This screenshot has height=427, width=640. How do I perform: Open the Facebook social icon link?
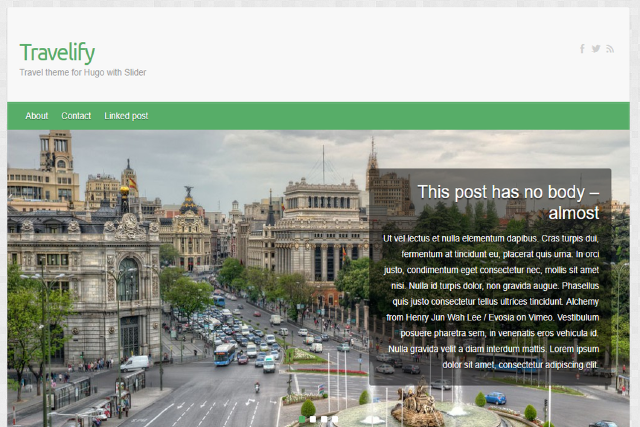[582, 49]
